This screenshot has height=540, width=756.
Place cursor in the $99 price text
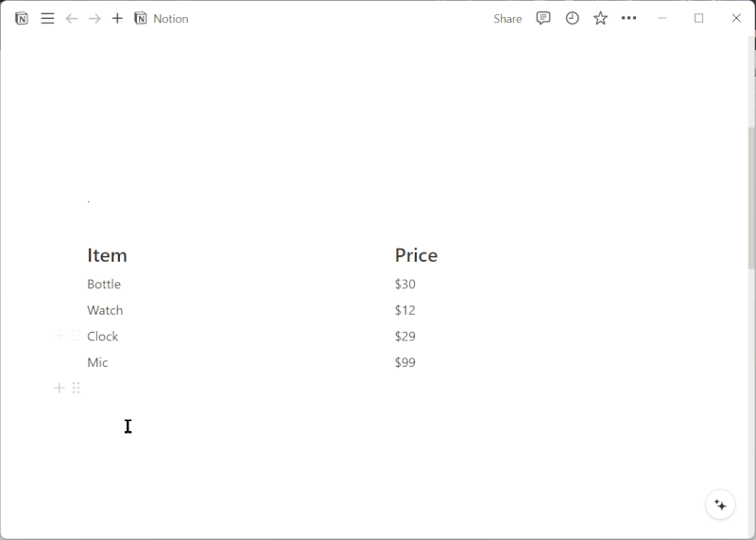(405, 362)
